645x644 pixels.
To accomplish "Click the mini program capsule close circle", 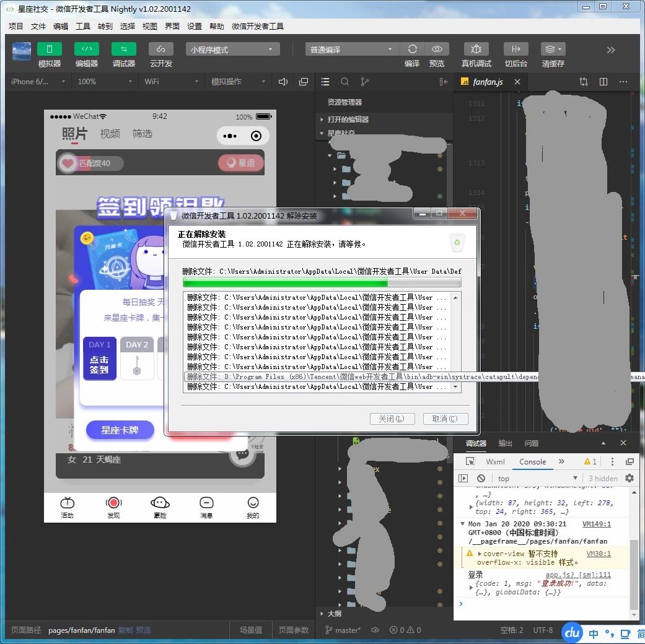I will (256, 136).
